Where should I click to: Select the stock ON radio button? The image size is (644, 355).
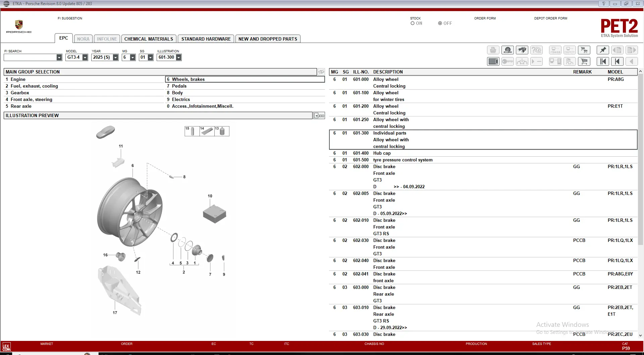413,23
